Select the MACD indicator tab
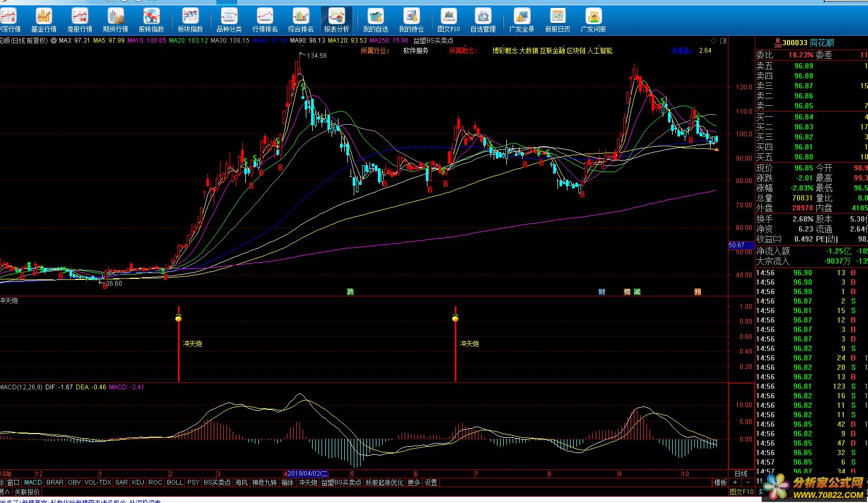Screen dimensions: 868x503 coord(33,482)
